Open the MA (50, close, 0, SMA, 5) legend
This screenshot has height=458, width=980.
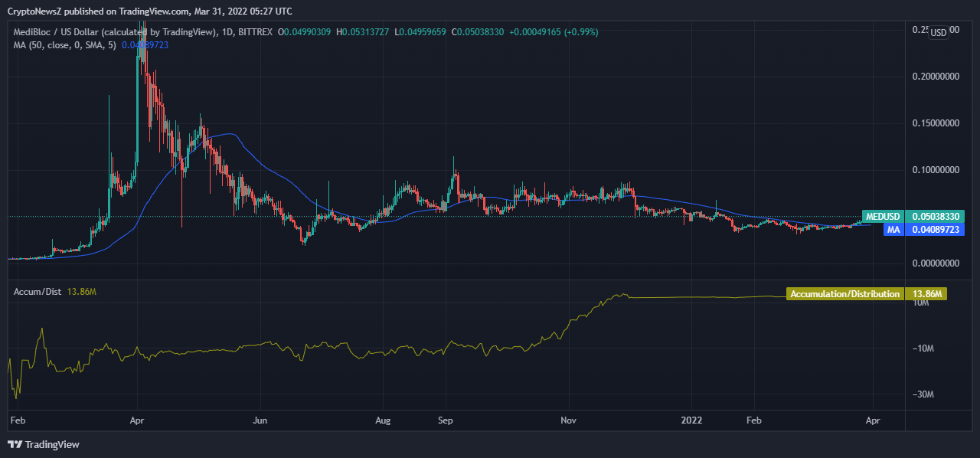pyautogui.click(x=65, y=45)
